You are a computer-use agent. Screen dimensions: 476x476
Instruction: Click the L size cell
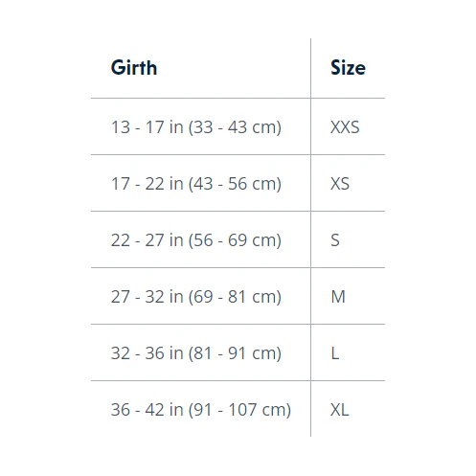[x=348, y=352]
